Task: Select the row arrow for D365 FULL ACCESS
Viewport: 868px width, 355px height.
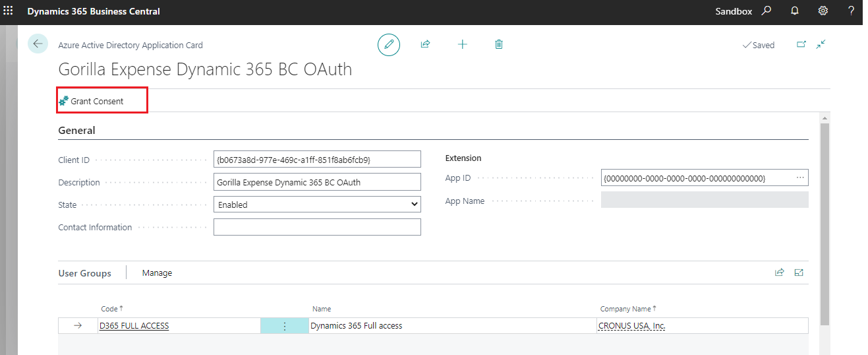Action: (x=78, y=326)
